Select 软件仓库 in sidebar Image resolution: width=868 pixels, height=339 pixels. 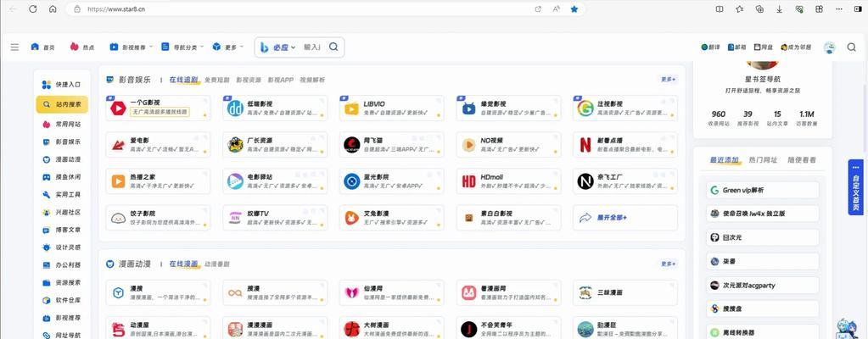[61, 300]
